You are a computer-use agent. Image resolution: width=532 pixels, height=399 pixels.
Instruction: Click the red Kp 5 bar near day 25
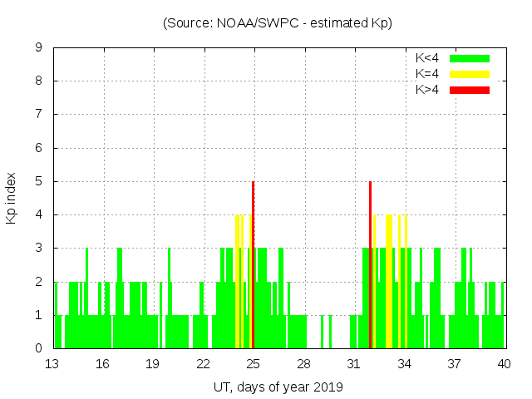tap(253, 266)
